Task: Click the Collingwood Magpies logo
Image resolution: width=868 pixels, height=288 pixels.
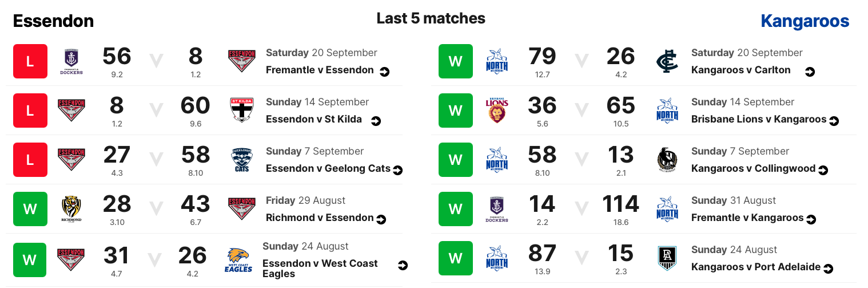Action: (x=667, y=160)
